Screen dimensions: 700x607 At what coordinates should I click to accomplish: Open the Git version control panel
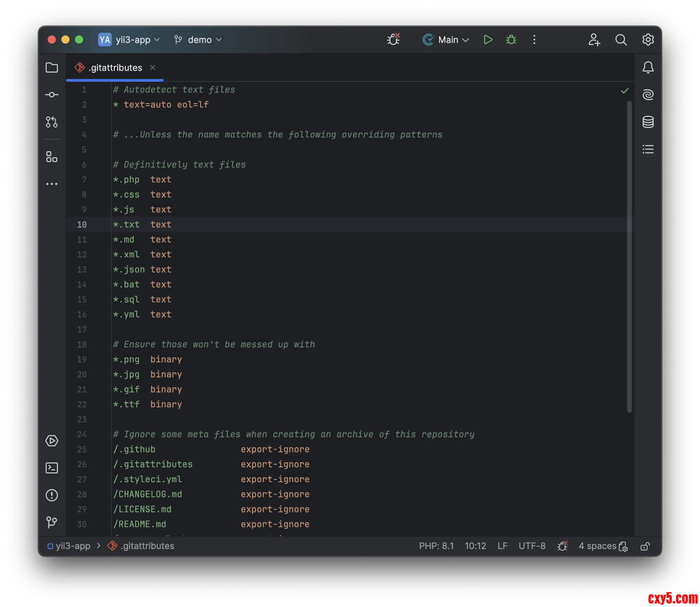(x=52, y=522)
